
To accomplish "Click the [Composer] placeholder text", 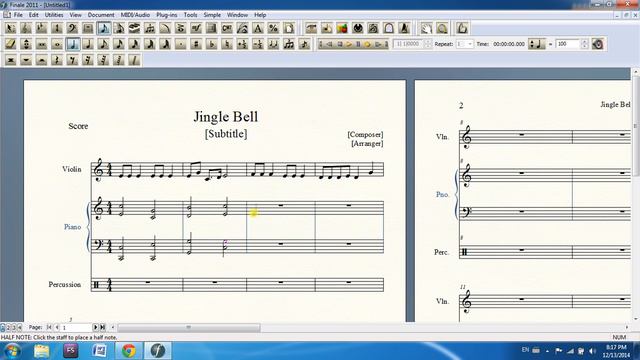I will [x=365, y=134].
